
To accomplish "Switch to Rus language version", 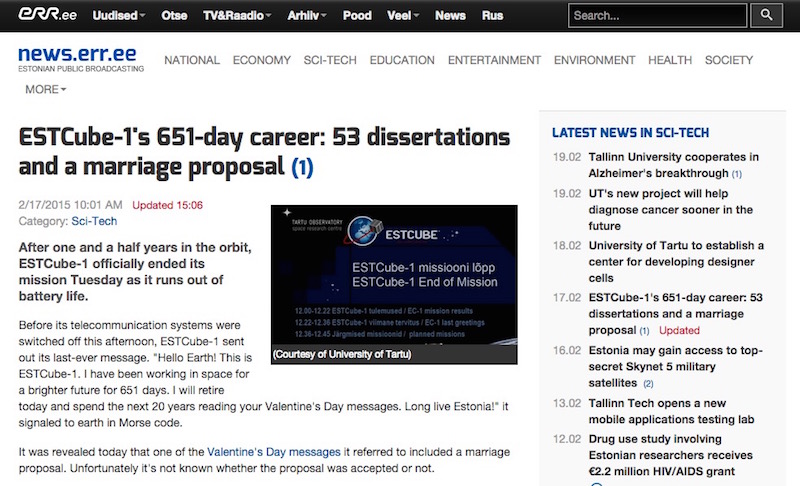I will click(492, 15).
